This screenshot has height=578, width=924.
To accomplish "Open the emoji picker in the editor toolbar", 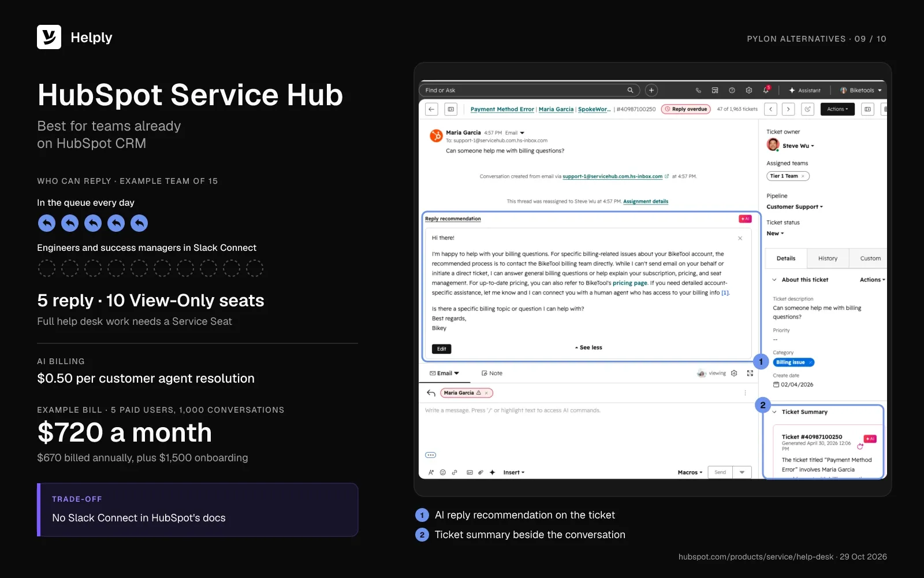I will coord(443,472).
